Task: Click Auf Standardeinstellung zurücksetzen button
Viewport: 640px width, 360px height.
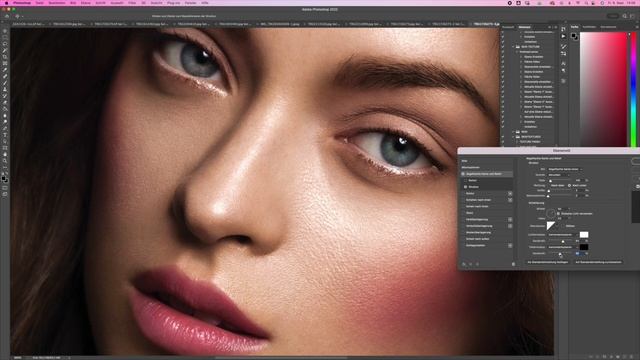Action: coord(598,262)
